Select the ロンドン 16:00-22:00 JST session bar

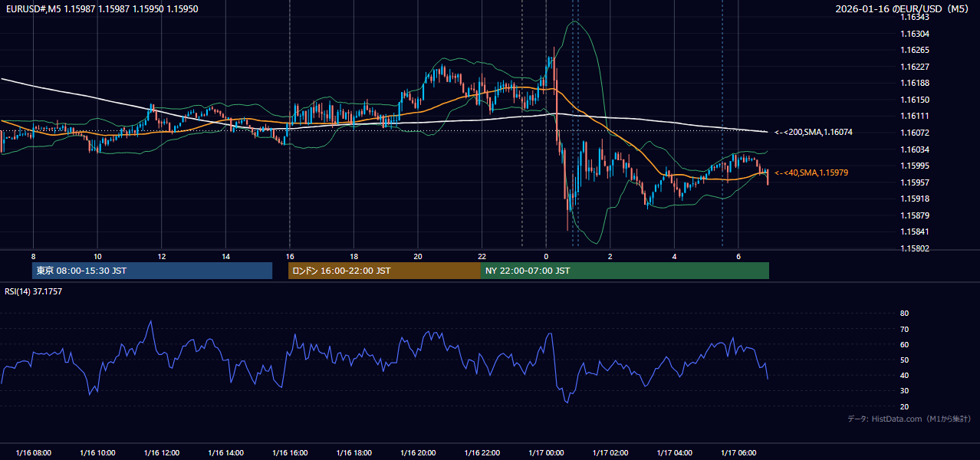(x=384, y=271)
